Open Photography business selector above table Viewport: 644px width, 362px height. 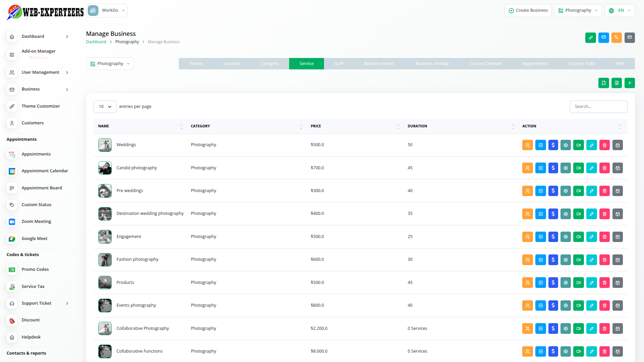pyautogui.click(x=110, y=64)
